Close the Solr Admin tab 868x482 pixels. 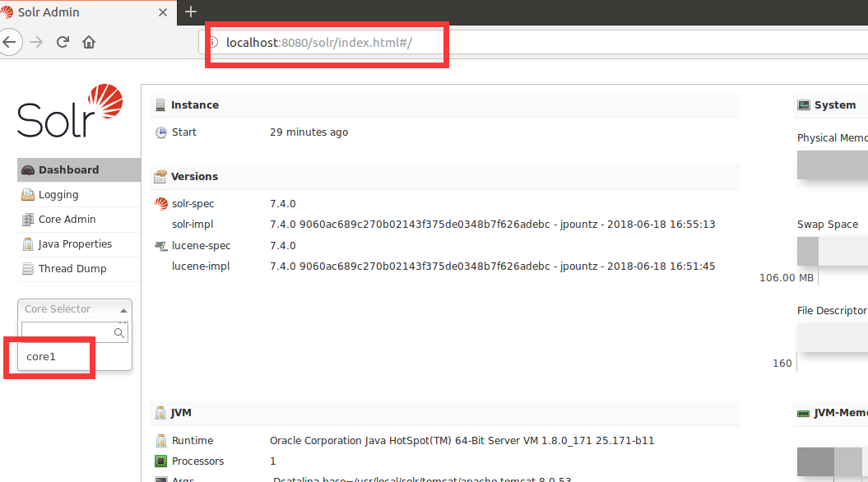163,12
